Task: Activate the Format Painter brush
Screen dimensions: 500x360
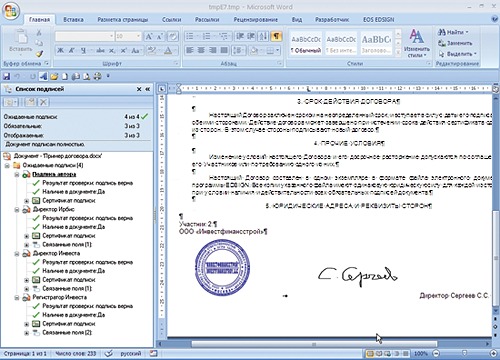Action: click(x=39, y=53)
